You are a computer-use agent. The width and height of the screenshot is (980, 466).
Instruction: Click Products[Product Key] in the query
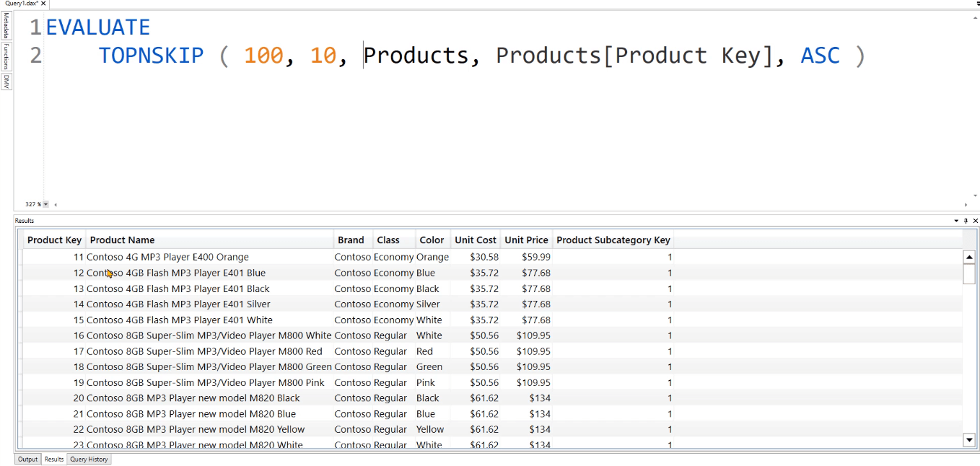click(635, 56)
